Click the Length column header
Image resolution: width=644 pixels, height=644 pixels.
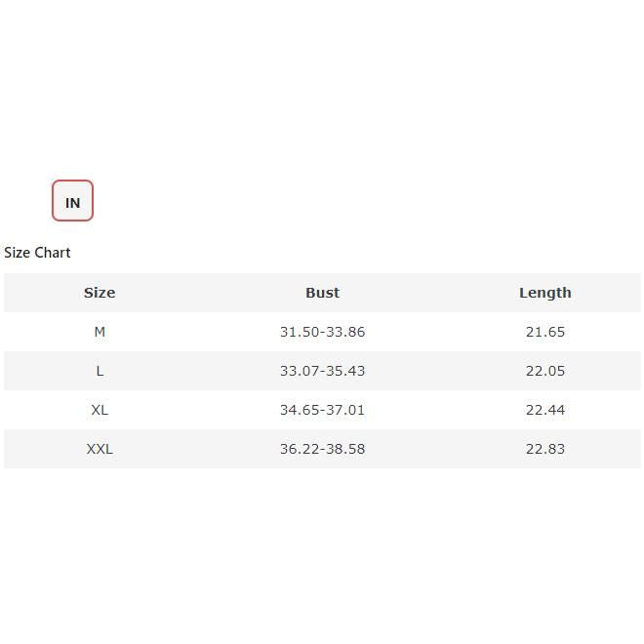point(544,293)
